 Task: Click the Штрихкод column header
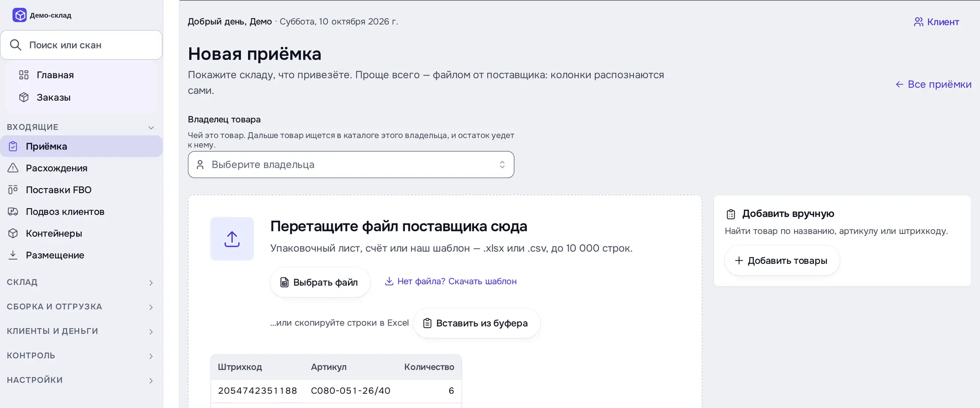240,367
